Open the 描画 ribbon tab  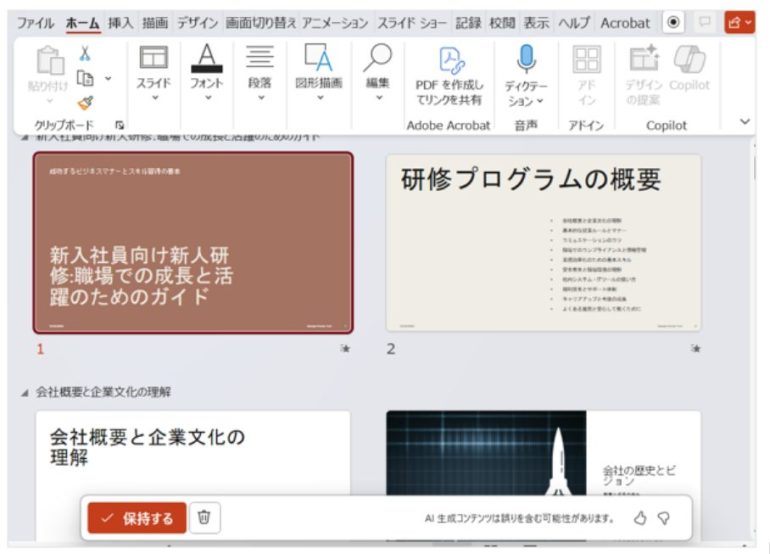tap(155, 23)
